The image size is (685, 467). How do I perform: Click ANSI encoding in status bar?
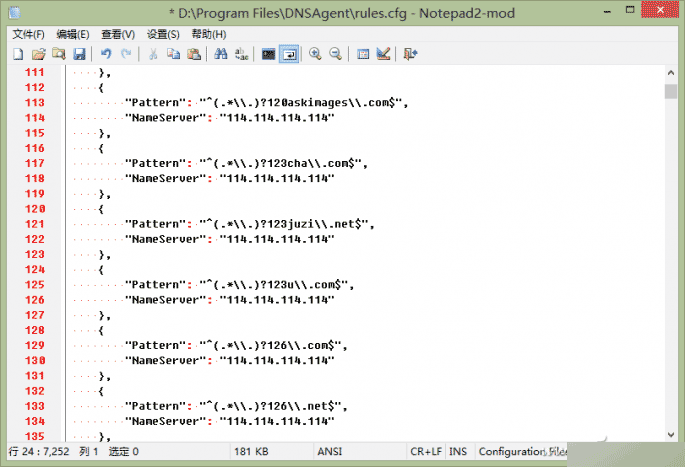click(x=330, y=452)
